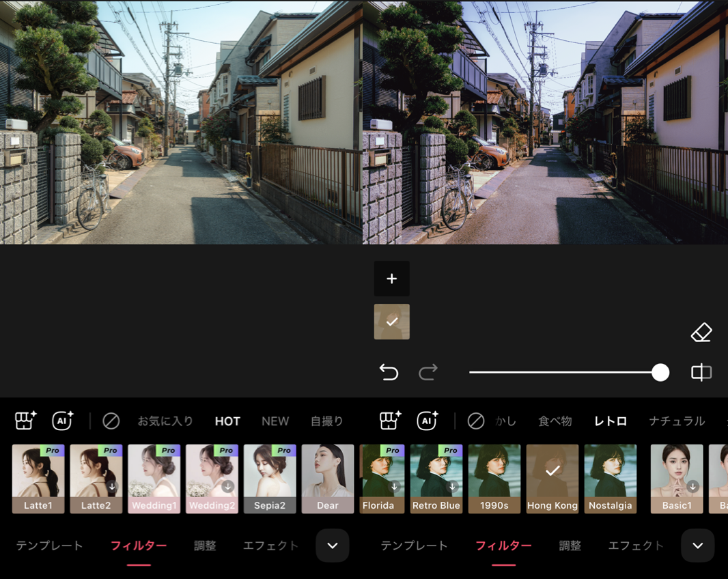Switch to the 調整 tab
This screenshot has width=728, height=579.
tap(205, 546)
